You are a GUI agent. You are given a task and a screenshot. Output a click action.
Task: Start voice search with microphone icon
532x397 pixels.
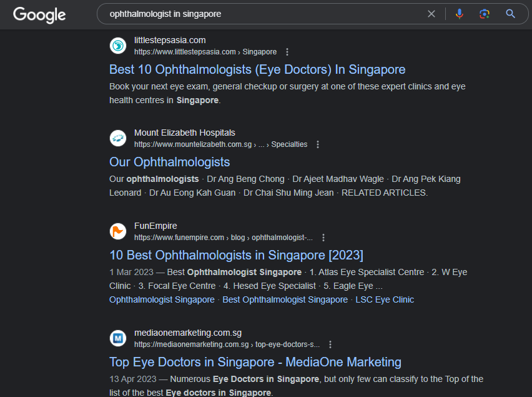[x=460, y=14]
